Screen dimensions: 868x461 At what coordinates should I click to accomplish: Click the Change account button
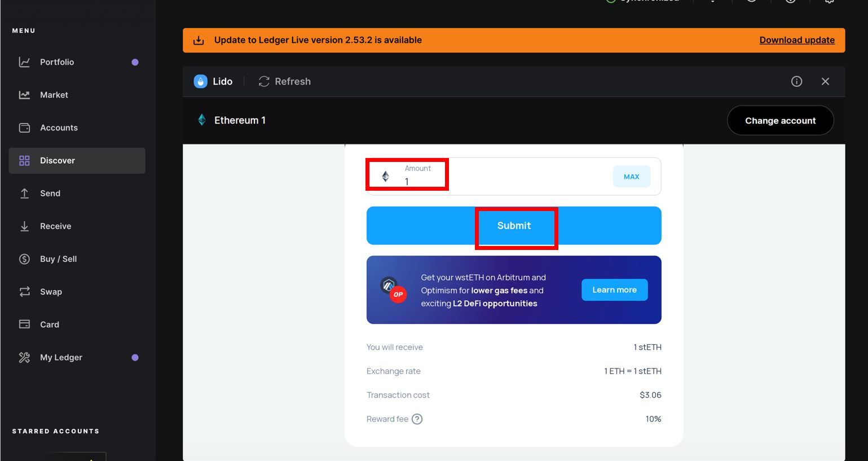pos(780,120)
